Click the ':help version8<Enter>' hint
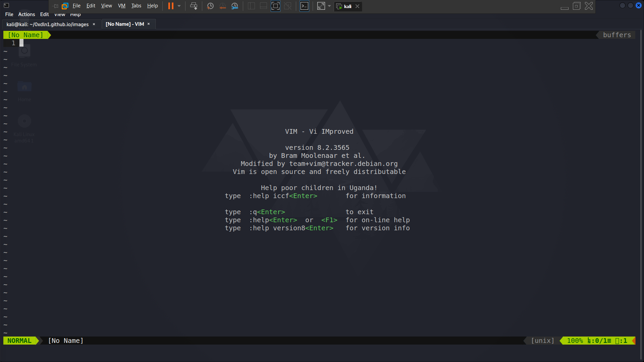644x362 pixels. [x=291, y=228]
